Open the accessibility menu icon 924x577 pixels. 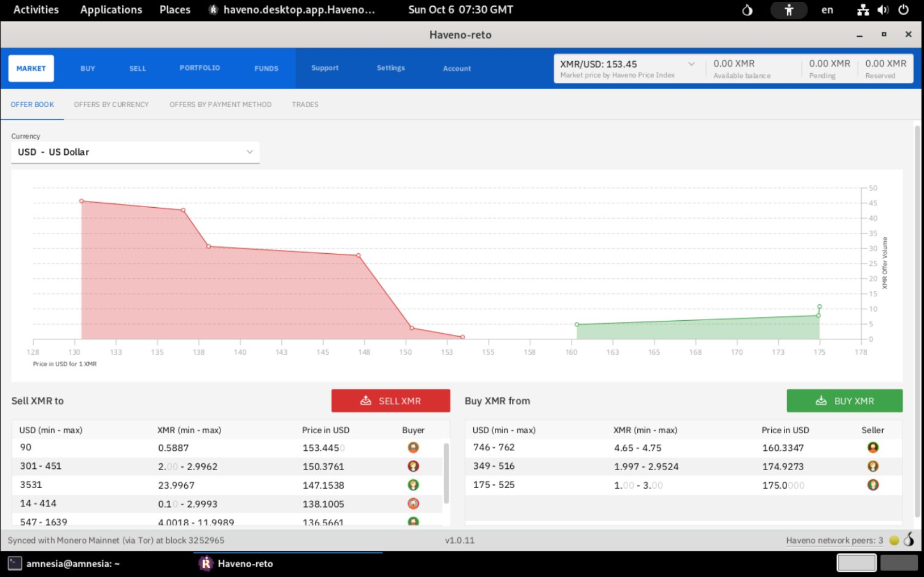coord(789,10)
